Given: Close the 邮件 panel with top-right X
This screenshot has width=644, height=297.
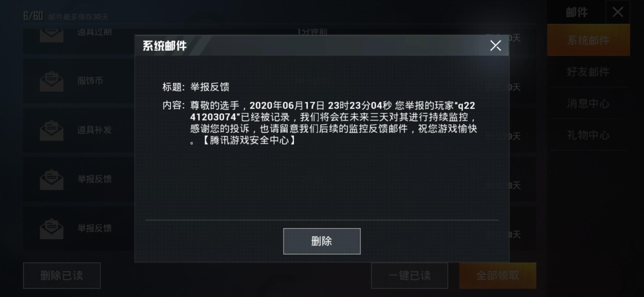Looking at the screenshot, I should 618,12.
